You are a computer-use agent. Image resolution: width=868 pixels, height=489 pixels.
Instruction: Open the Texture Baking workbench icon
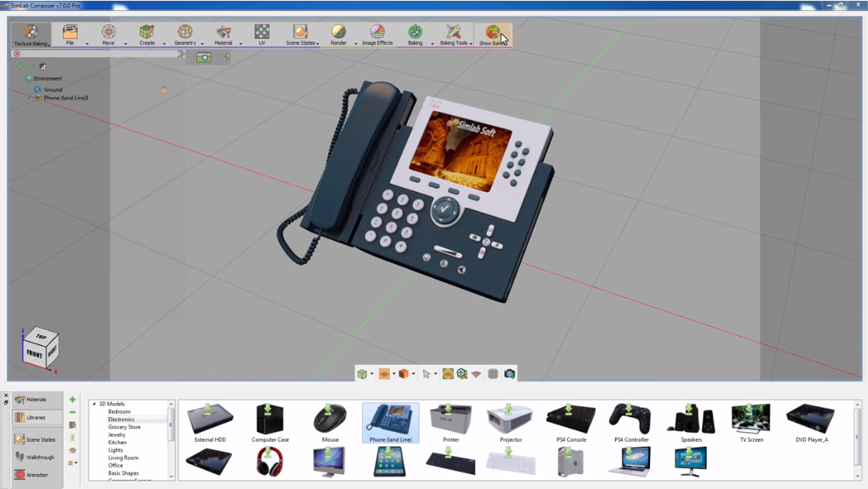click(x=31, y=32)
